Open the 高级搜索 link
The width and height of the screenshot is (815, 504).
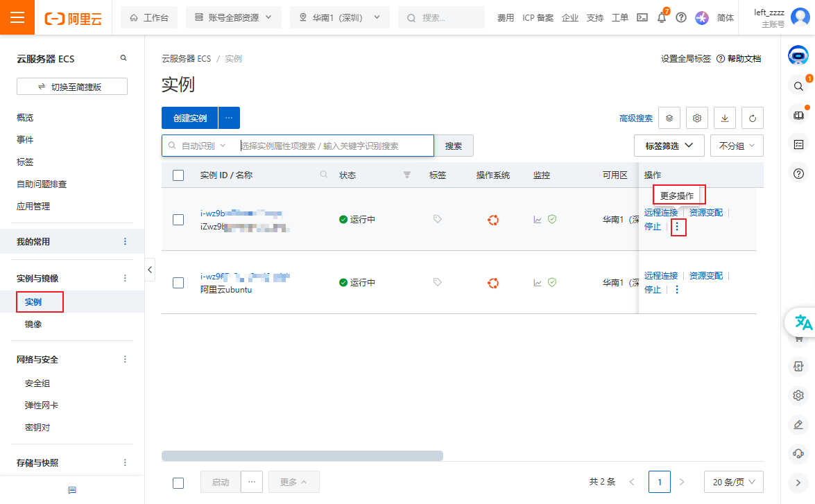636,118
